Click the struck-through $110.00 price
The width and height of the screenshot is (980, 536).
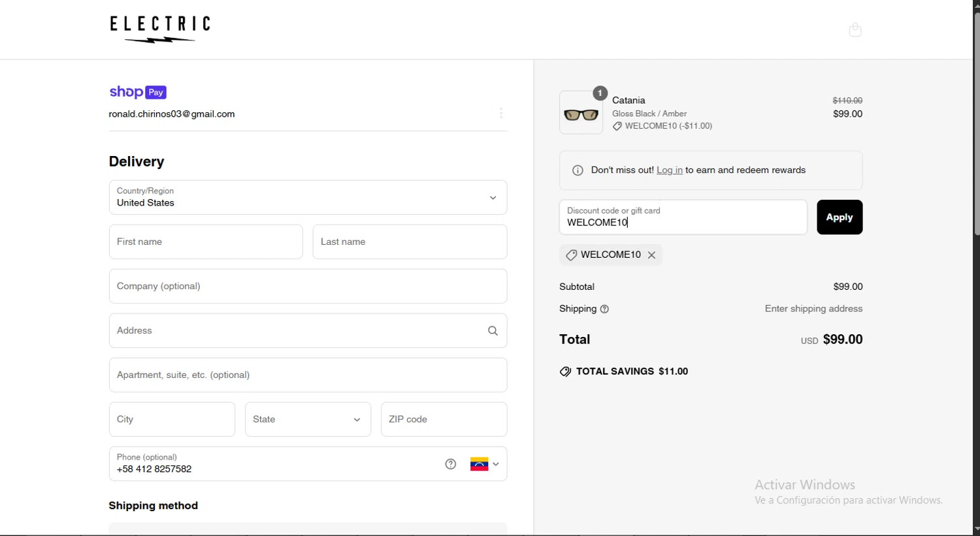coord(847,101)
